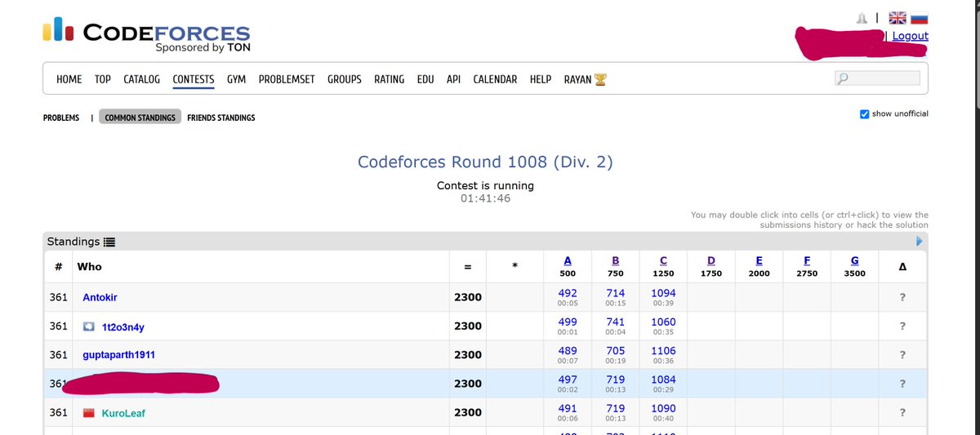Viewport: 980px width, 435px height.
Task: Click KuroLeaf's problem C score 1090
Action: [x=663, y=408]
